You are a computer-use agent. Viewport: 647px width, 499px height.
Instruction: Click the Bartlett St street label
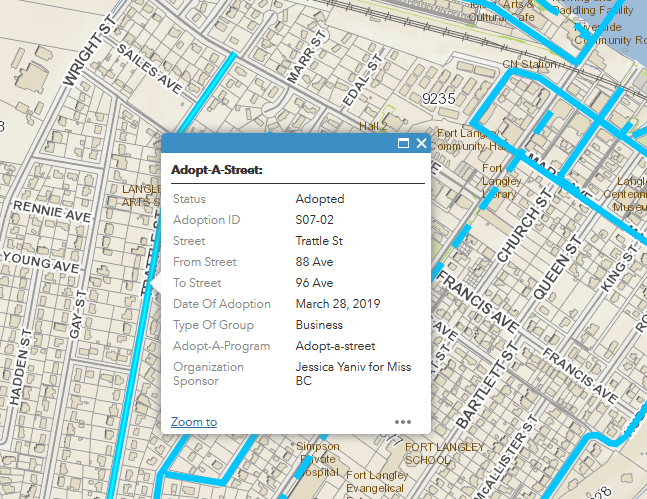point(486,384)
